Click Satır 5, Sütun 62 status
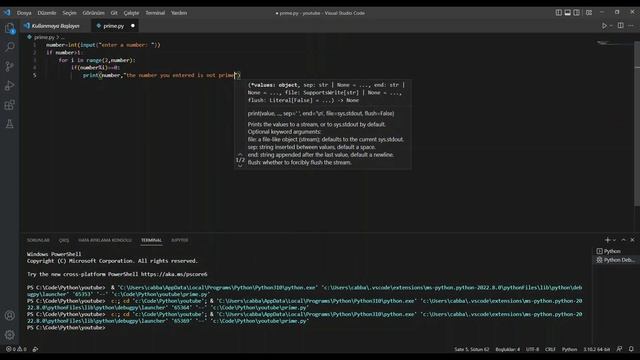 tap(471, 349)
